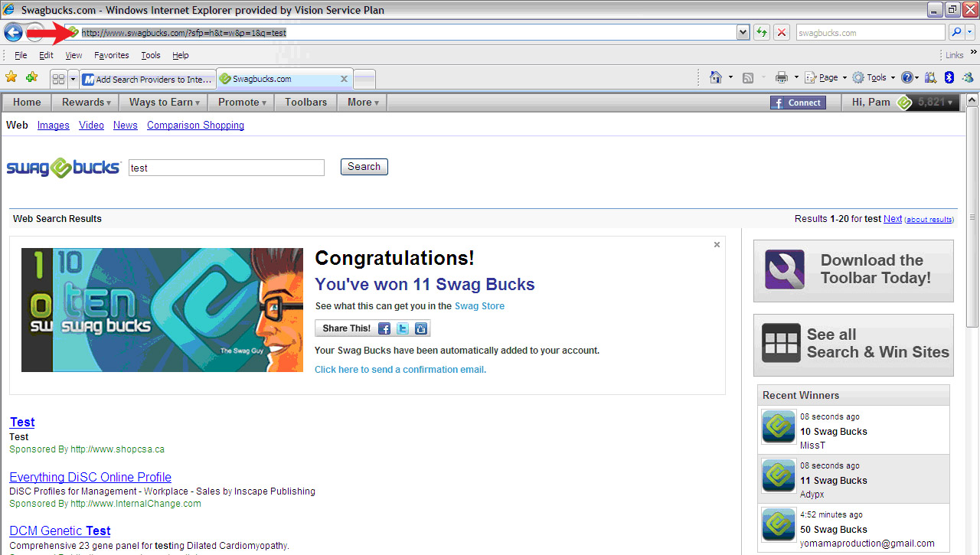The width and height of the screenshot is (980, 555).
Task: Open the Quick Tabs grid icon
Action: [58, 79]
